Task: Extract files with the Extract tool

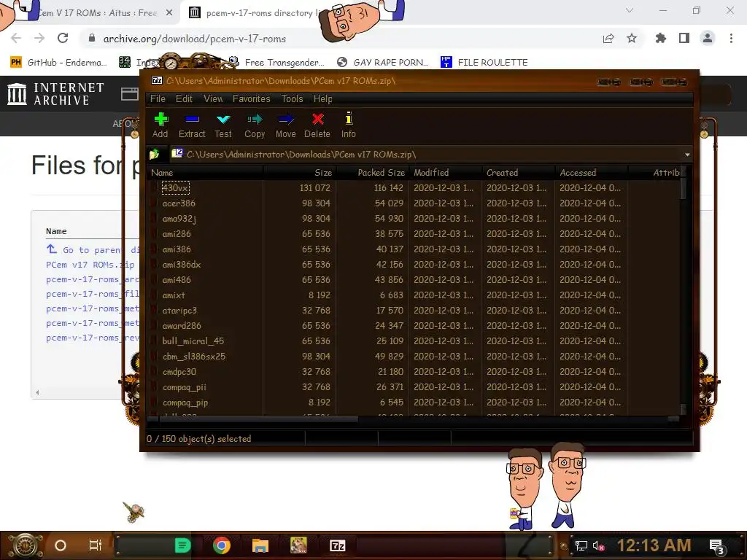Action: [192, 125]
